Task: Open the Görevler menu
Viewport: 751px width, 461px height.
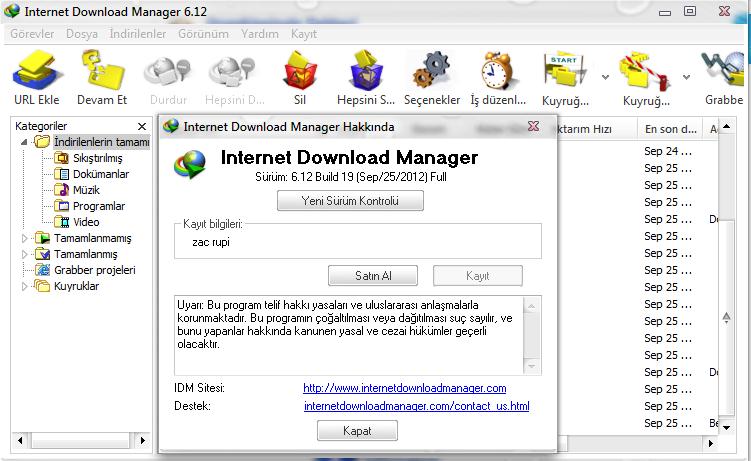Action: click(32, 34)
